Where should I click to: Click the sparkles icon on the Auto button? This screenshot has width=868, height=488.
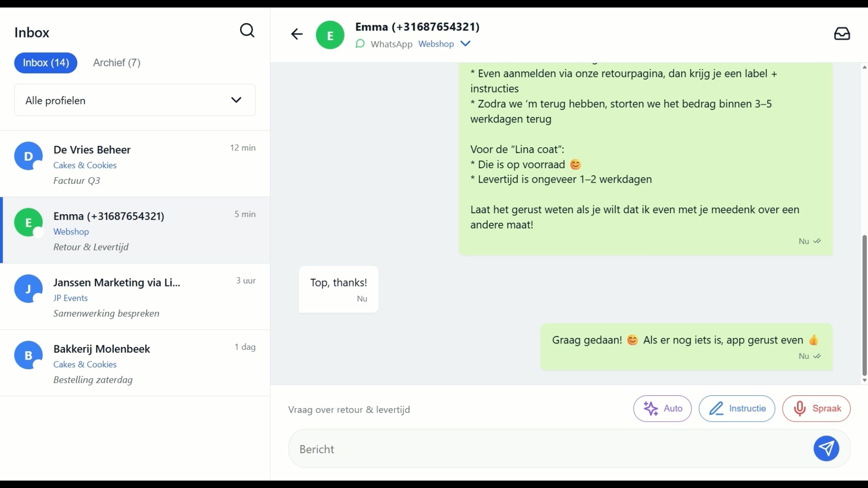(x=651, y=408)
